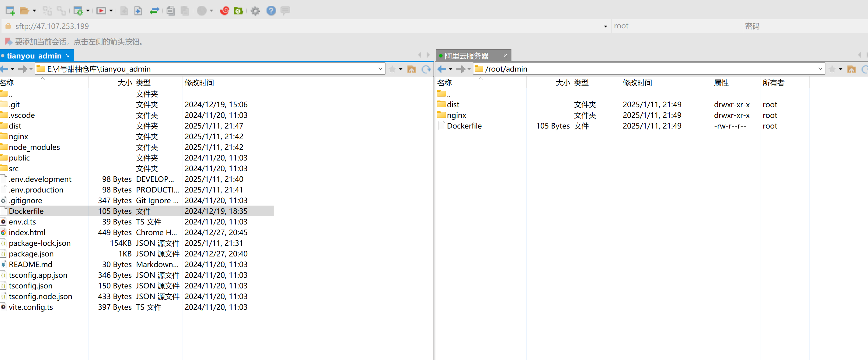The image size is (868, 360).
Task: Expand globe icon dropdown arrow
Action: coord(211,11)
